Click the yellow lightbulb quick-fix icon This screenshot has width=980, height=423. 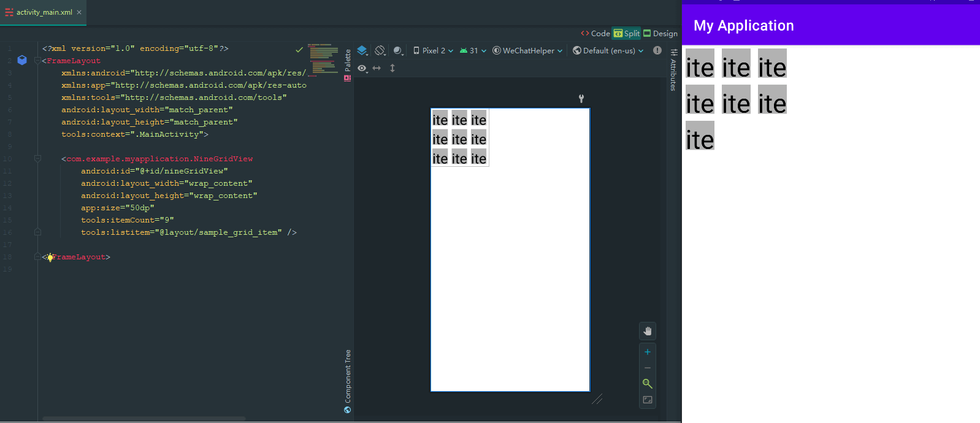[50, 257]
